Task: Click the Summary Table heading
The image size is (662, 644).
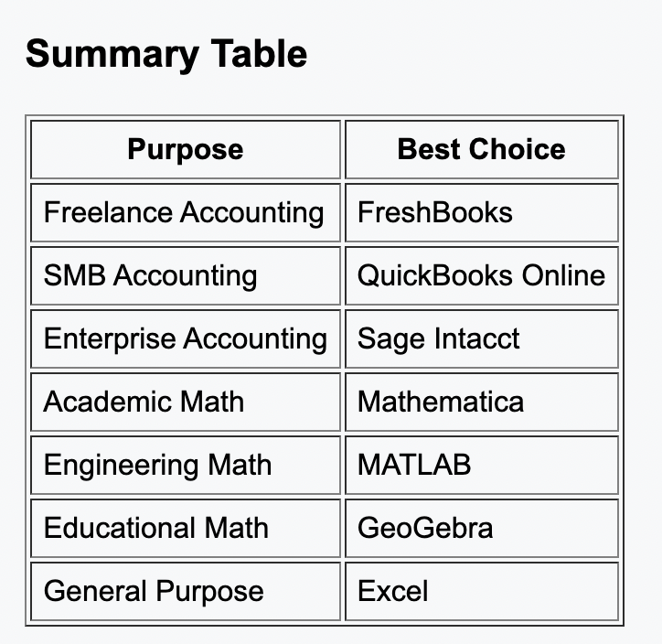Action: coord(166,54)
